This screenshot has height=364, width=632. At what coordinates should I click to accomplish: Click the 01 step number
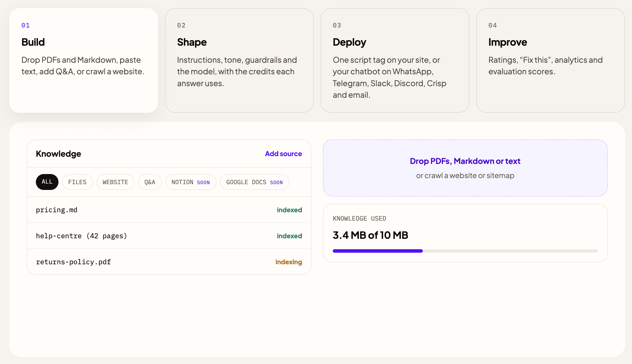25,25
